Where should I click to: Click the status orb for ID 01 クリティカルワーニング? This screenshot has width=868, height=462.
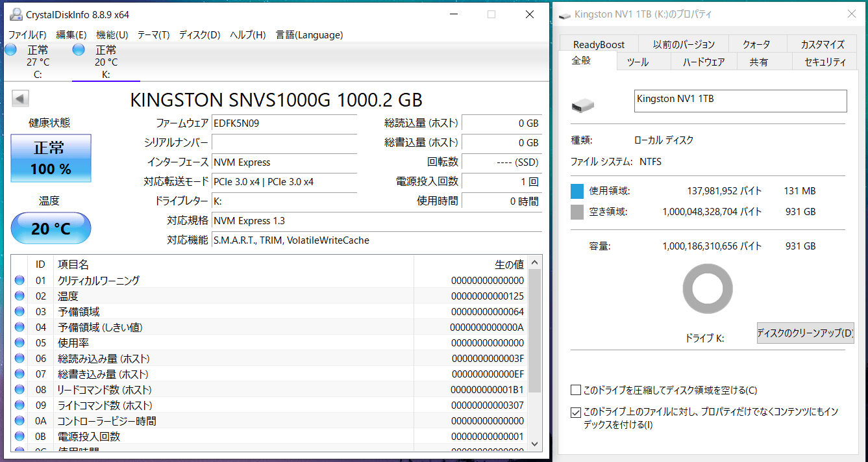pos(19,281)
